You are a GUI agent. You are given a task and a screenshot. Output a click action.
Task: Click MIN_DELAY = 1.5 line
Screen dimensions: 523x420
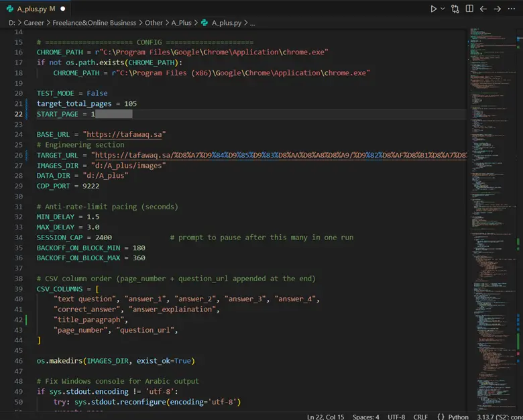68,217
